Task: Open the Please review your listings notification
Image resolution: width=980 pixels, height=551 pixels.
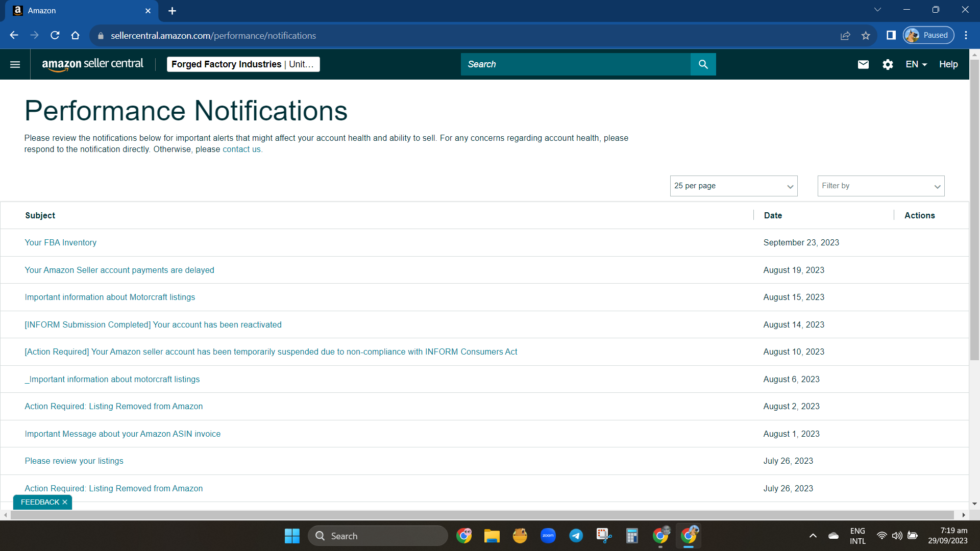Action: click(x=74, y=461)
